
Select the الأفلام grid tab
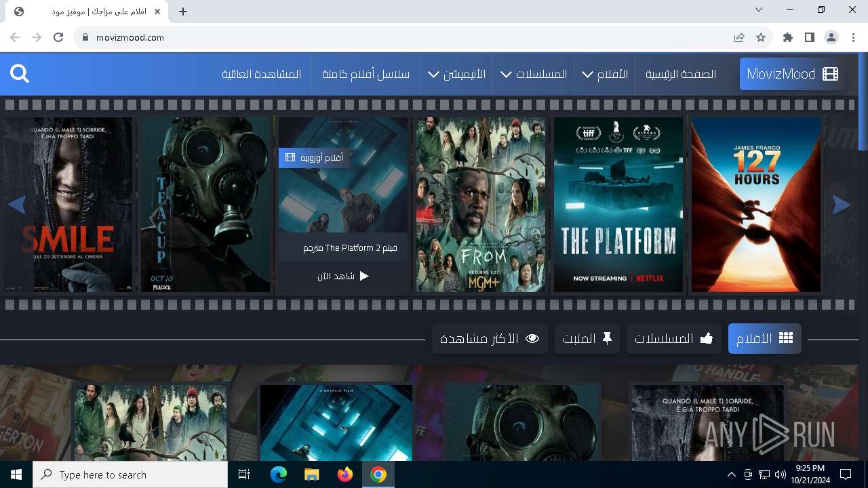[765, 338]
